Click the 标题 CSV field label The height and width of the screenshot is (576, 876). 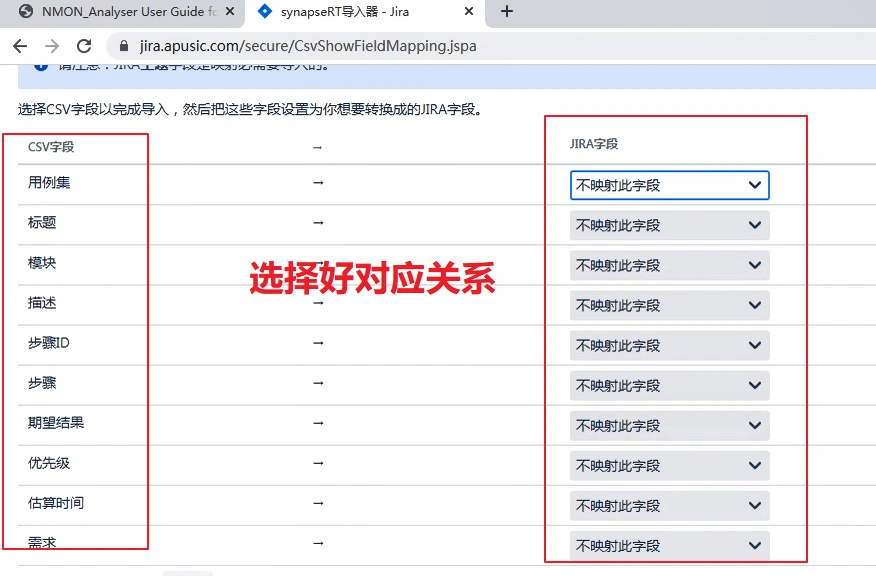(x=42, y=222)
